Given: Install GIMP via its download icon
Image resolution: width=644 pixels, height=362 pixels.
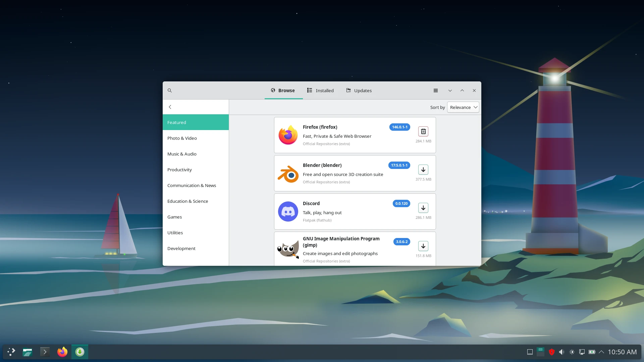Looking at the screenshot, I should (x=423, y=246).
